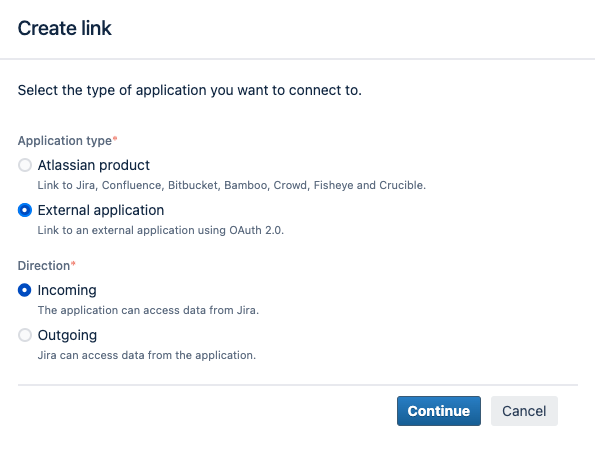
Task: Click the 'OAuth 2.0' description line
Action: coord(161,230)
